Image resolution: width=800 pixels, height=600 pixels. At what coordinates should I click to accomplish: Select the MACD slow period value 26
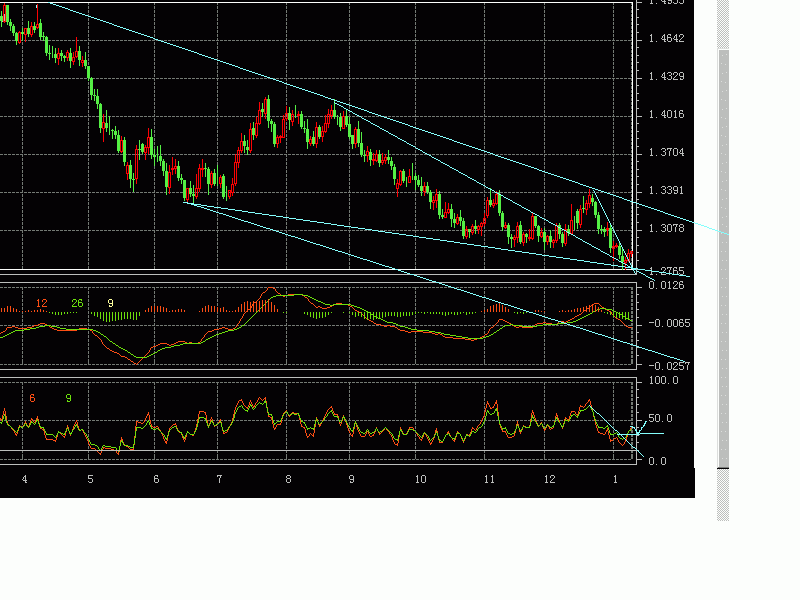[77, 304]
